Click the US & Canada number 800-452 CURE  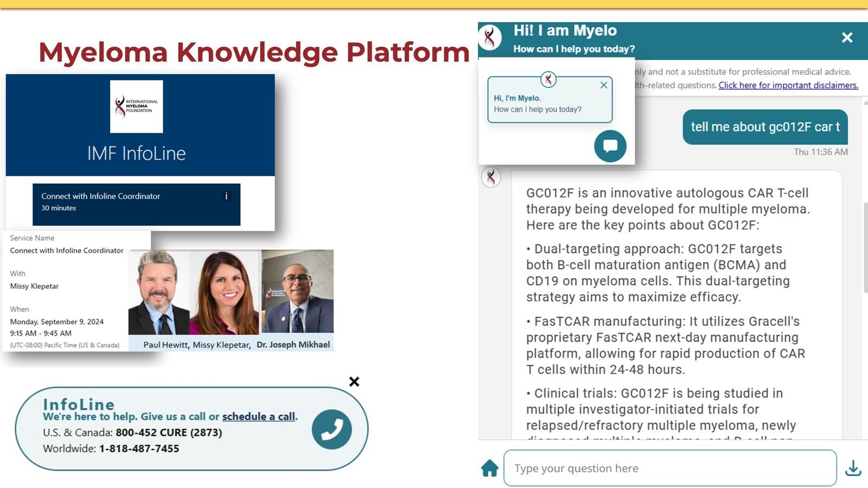coord(169,433)
